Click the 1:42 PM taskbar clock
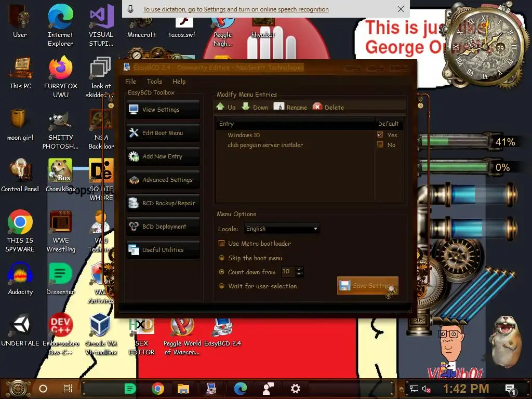Viewport: 532px width, 399px height. point(466,388)
